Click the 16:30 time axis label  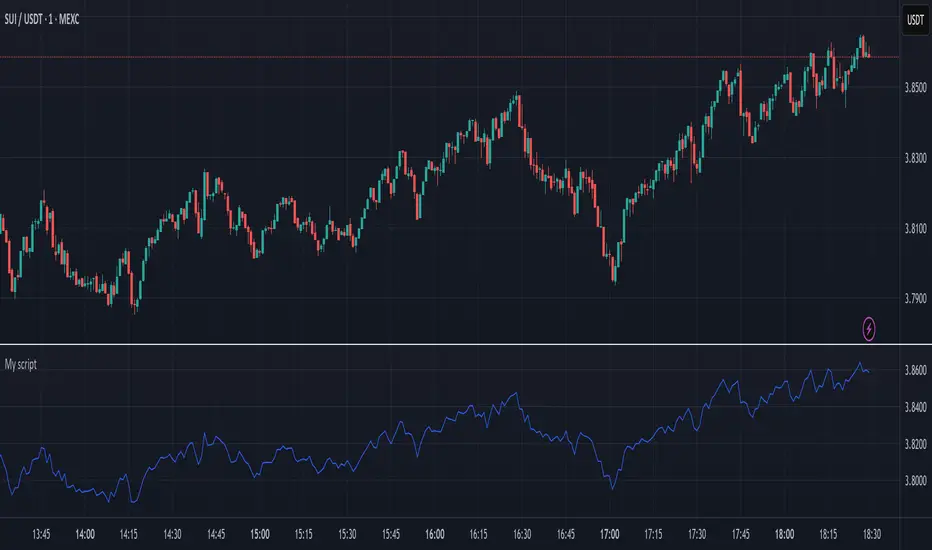(x=522, y=534)
